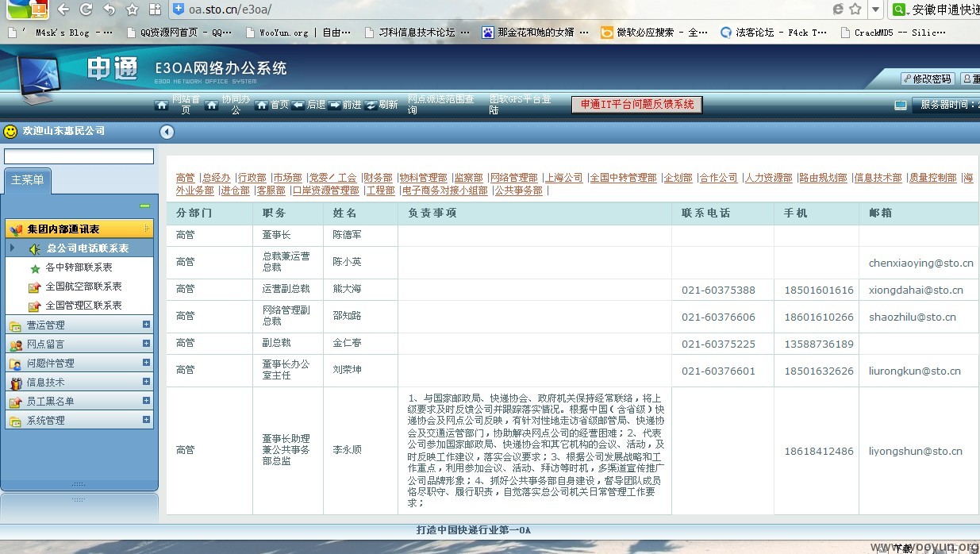This screenshot has width=980, height=554.
Task: Click 申通IT平台问题反馈系统 button
Action: (637, 104)
